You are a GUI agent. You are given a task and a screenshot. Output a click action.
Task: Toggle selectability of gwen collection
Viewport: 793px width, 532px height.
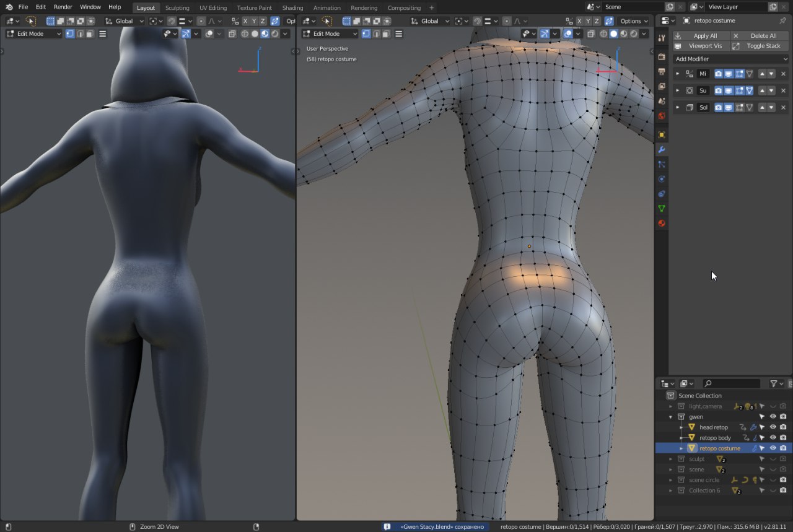[x=762, y=417]
